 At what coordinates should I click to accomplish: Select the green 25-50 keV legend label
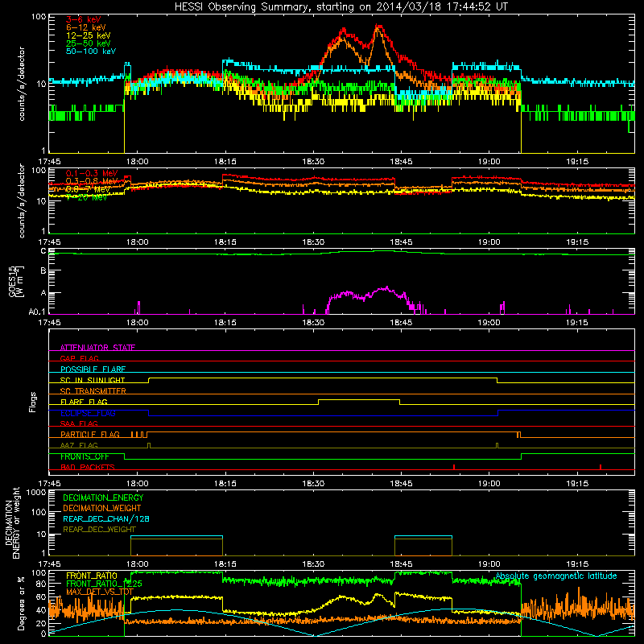coord(89,43)
